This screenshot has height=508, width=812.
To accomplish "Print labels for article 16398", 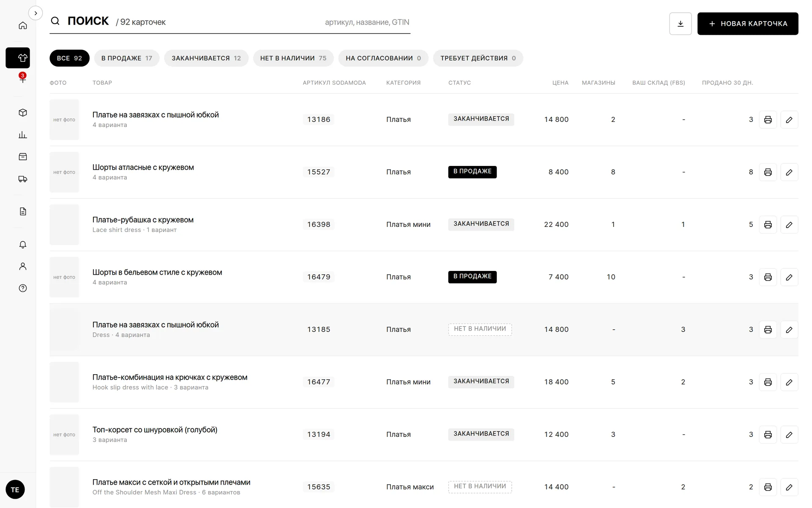I will coord(768,225).
